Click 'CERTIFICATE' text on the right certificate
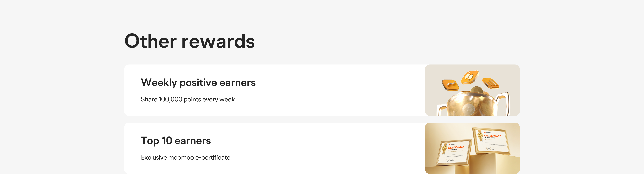This screenshot has height=174, width=644. click(x=493, y=136)
